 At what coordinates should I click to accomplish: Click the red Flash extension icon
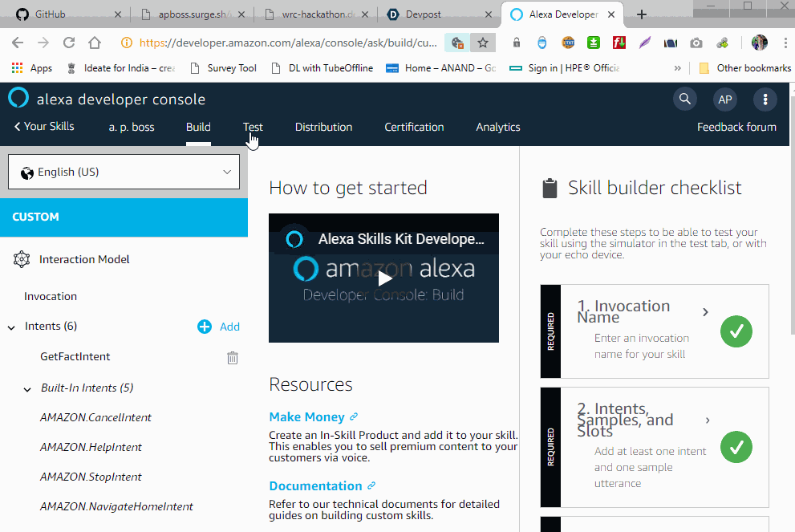[619, 43]
